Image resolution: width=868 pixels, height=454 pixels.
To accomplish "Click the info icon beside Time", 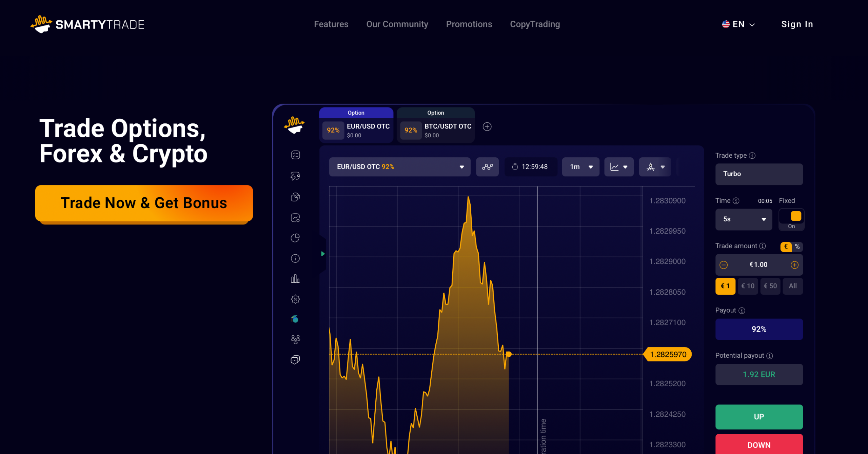I will click(736, 201).
